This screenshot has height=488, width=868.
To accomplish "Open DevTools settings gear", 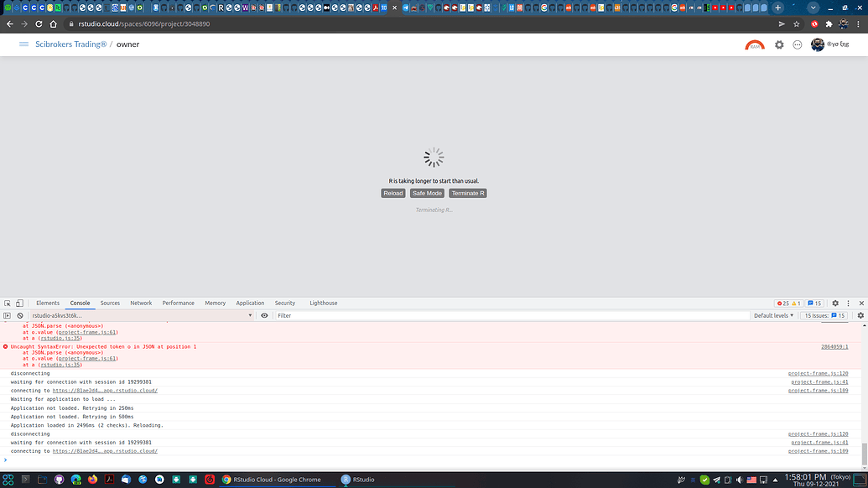I will click(835, 304).
